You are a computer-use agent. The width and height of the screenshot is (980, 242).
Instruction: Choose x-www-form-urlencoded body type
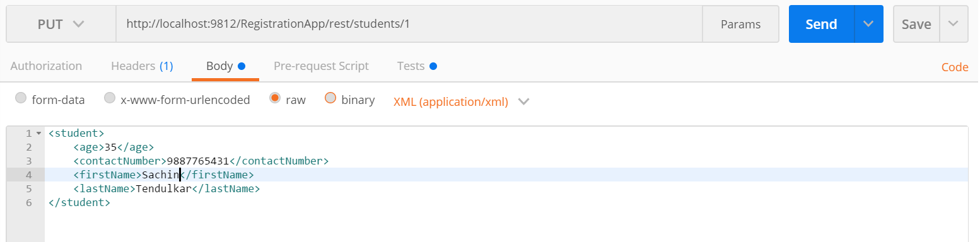[110, 98]
